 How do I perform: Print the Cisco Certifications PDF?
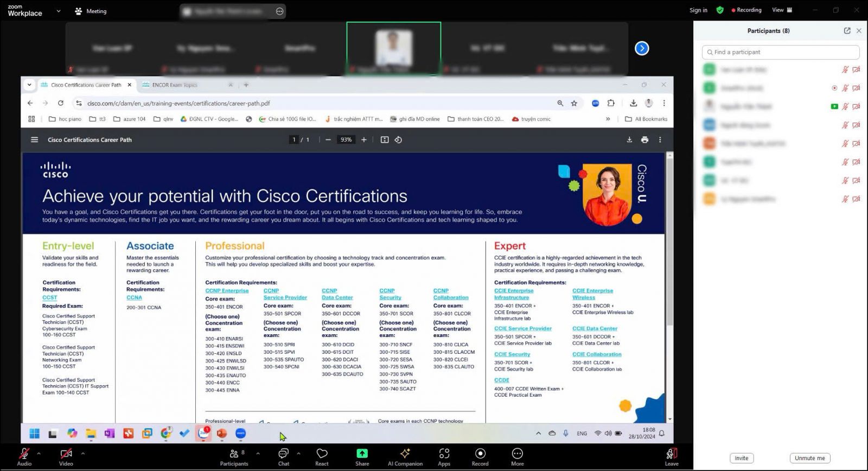point(644,139)
